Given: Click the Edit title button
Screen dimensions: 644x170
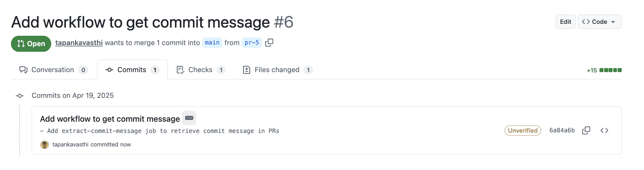Looking at the screenshot, I should 566,22.
